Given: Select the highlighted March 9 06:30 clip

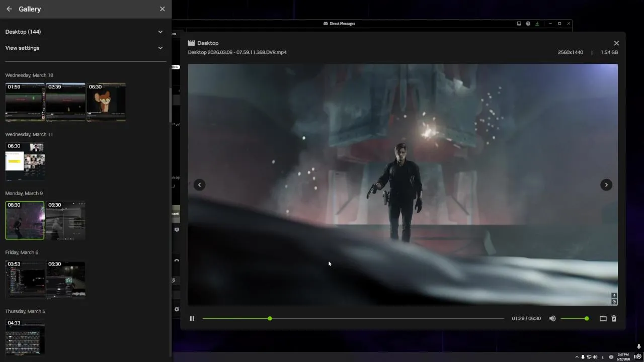Looking at the screenshot, I should [25, 220].
